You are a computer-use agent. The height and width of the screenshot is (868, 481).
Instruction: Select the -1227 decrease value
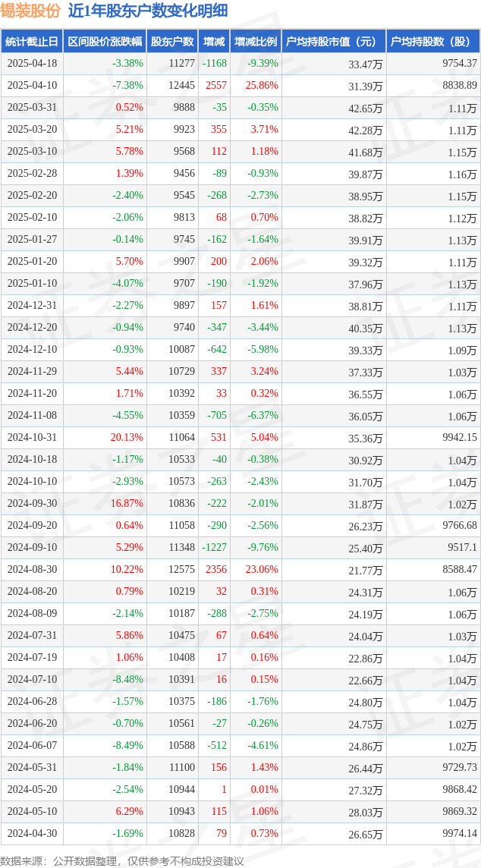(x=214, y=548)
